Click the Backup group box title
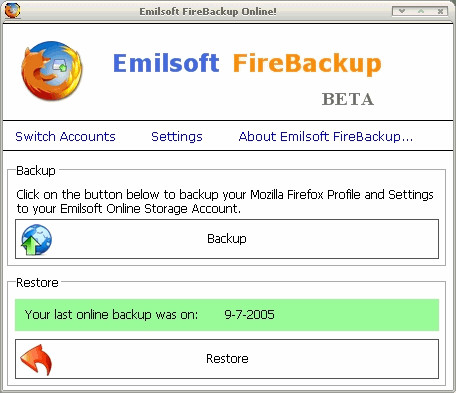The height and width of the screenshot is (393, 456). (x=36, y=171)
